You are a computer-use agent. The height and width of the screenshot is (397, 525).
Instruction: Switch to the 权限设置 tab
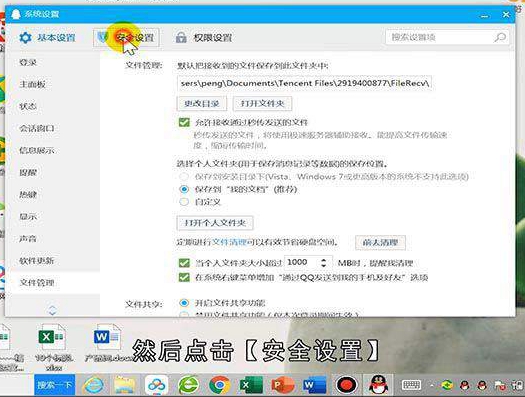click(x=204, y=37)
